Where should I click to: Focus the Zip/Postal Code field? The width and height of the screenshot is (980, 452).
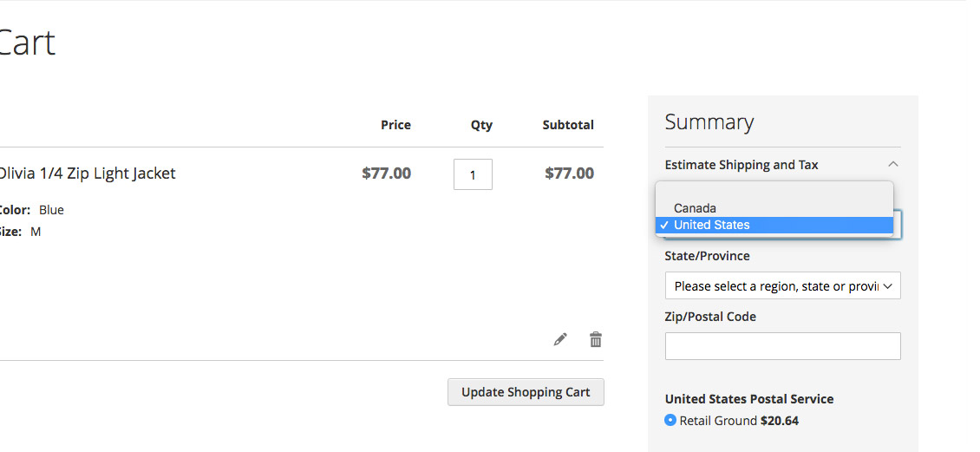782,346
